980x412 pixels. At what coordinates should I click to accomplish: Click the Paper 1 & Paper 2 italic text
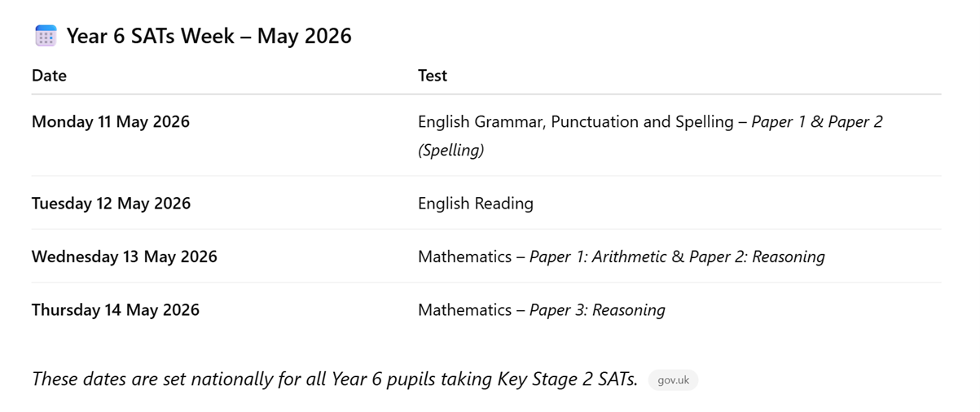[x=816, y=122]
